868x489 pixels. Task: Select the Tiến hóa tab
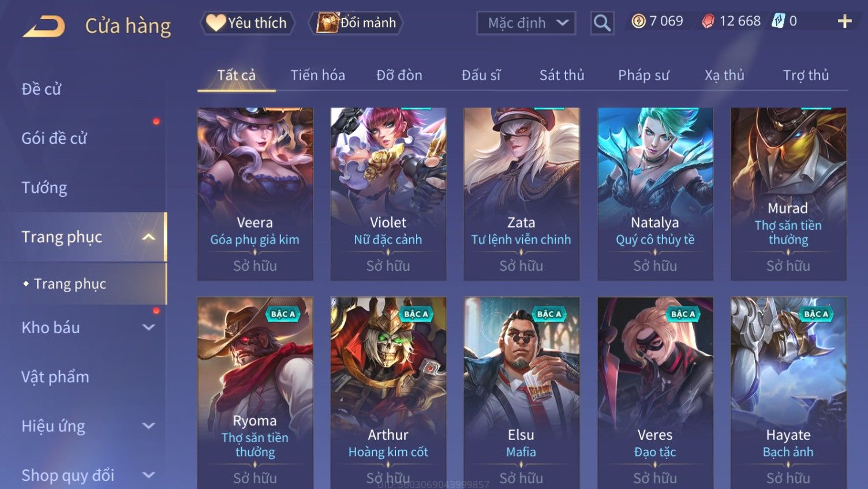317,75
